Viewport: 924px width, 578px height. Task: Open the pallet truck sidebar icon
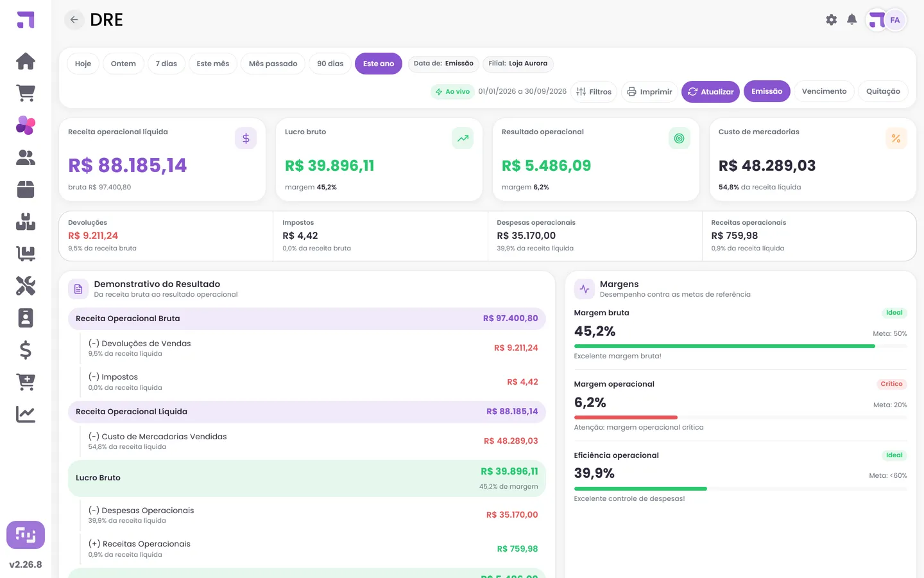click(26, 254)
